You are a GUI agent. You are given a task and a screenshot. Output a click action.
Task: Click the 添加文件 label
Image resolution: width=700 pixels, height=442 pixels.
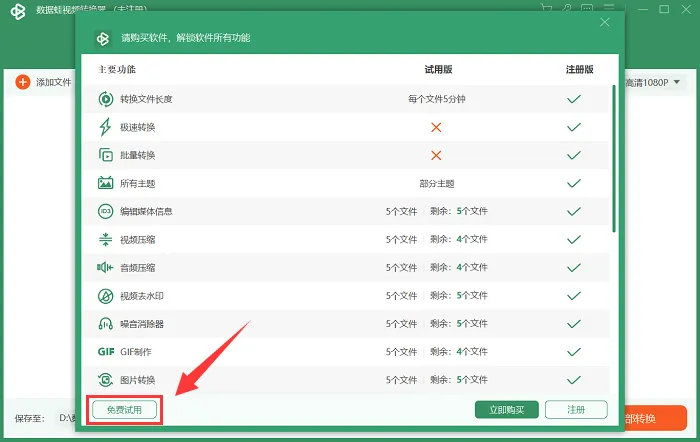pyautogui.click(x=54, y=82)
